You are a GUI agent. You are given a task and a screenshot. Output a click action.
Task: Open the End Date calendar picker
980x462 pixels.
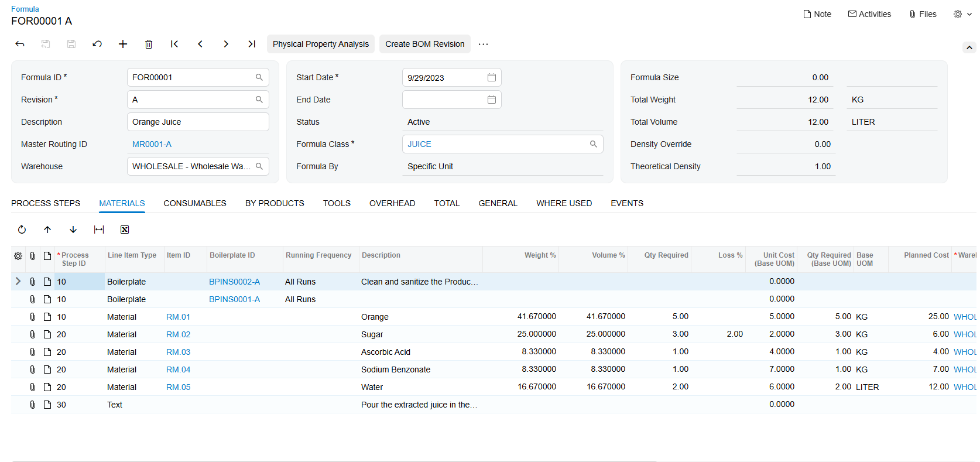pyautogui.click(x=492, y=100)
